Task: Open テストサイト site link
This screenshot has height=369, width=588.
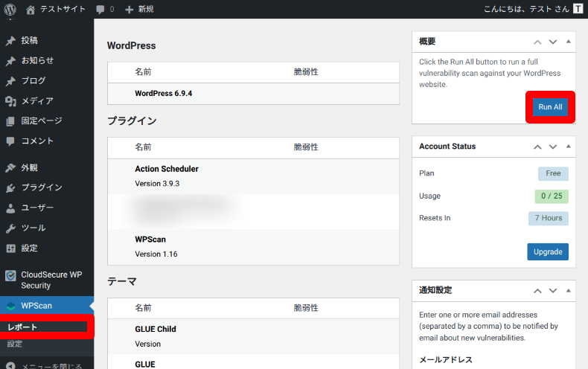Action: (x=63, y=9)
